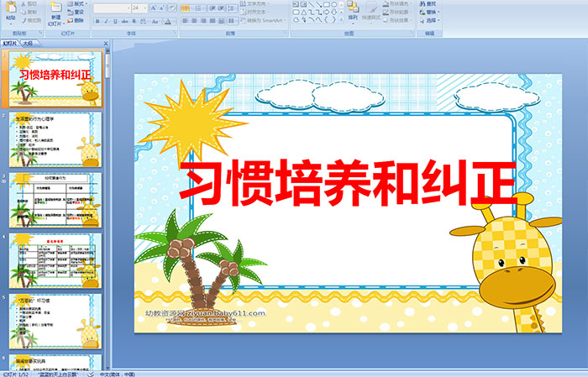Image resolution: width=588 pixels, height=377 pixels.
Task: Open the Paragraph dialog launcher
Action: coord(286,33)
